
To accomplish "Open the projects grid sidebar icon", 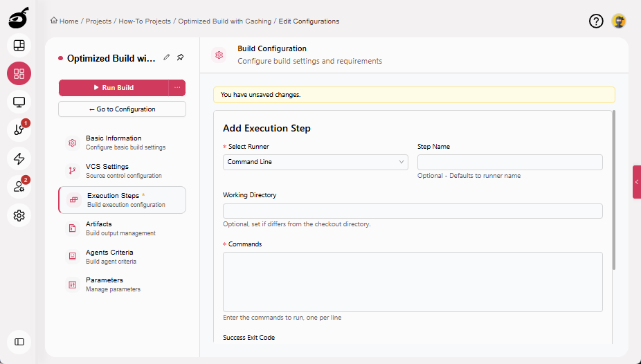I will (x=19, y=73).
